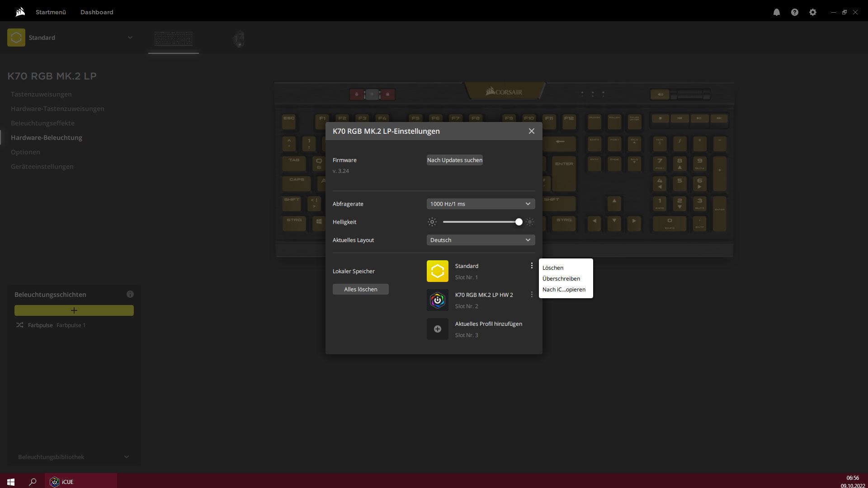Click the backspace key on keyboard preview
The image size is (868, 488).
[560, 143]
